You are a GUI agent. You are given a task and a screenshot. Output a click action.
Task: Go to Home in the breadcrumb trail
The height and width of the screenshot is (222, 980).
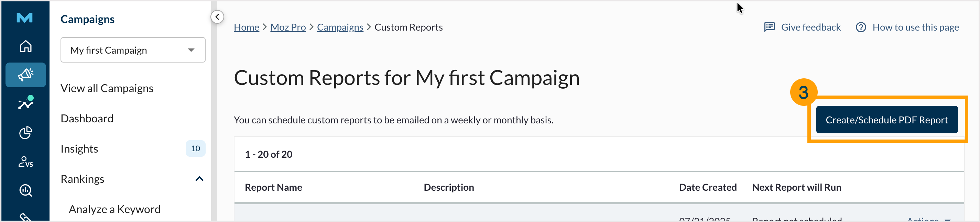pyautogui.click(x=246, y=27)
